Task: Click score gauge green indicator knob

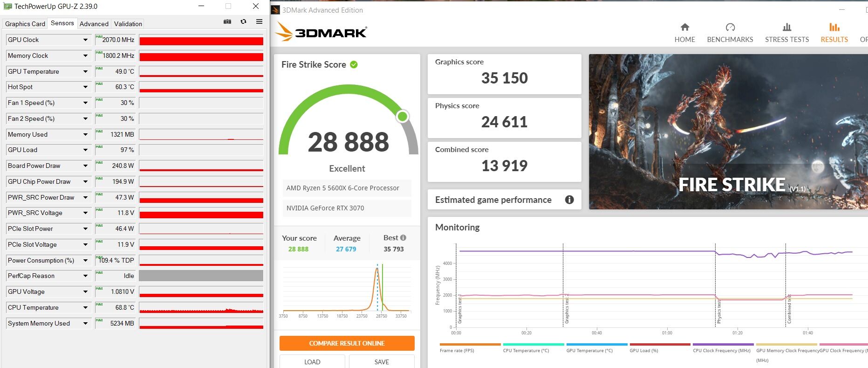Action: click(402, 117)
